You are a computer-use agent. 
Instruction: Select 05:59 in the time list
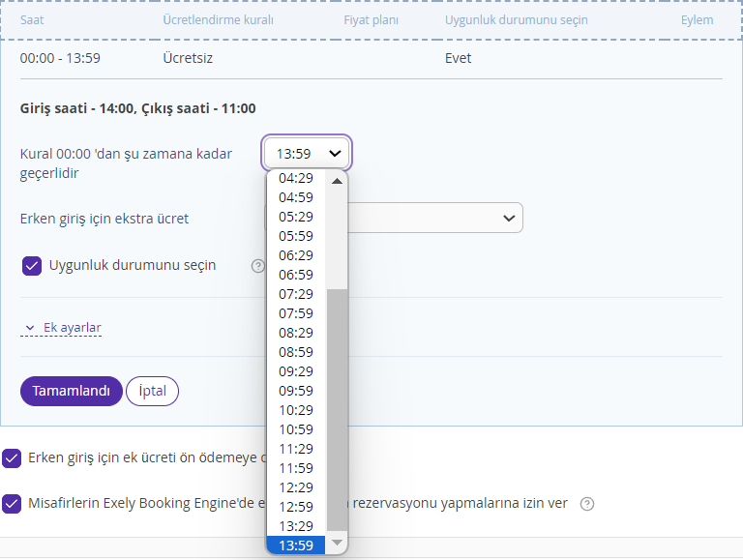point(296,236)
